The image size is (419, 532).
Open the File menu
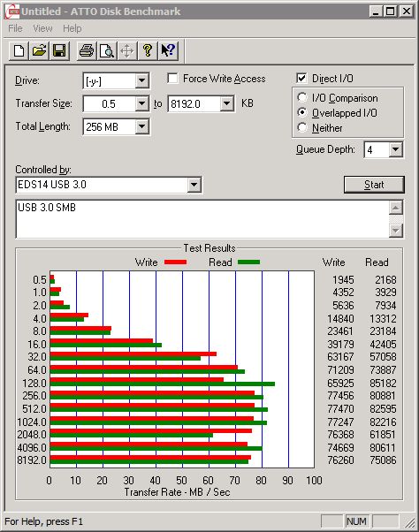pos(15,28)
